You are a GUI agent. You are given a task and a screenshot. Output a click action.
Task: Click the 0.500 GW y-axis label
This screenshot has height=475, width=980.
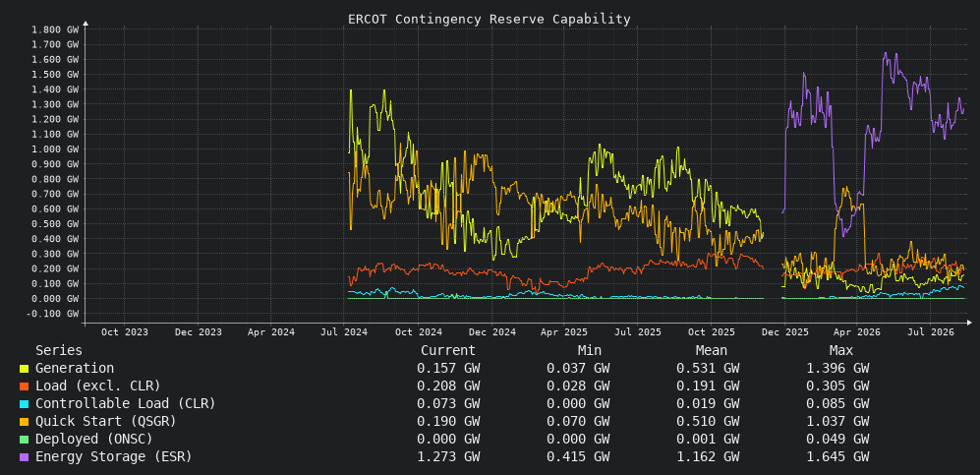tap(55, 224)
